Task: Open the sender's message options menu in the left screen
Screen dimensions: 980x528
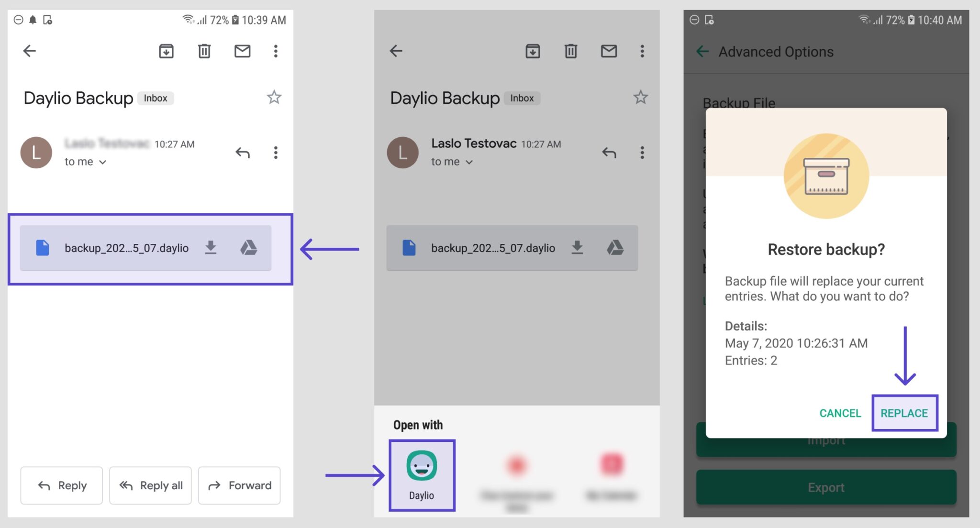Action: pos(276,153)
